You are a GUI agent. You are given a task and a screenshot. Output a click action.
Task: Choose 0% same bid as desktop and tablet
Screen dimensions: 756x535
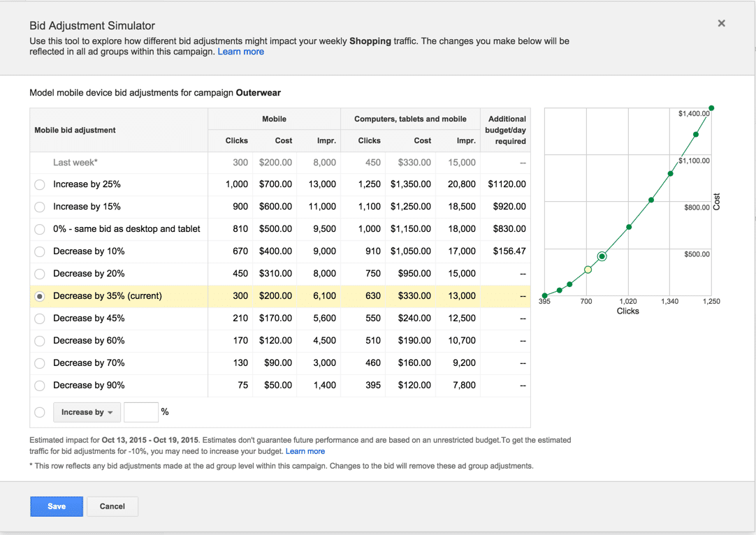tap(40, 229)
